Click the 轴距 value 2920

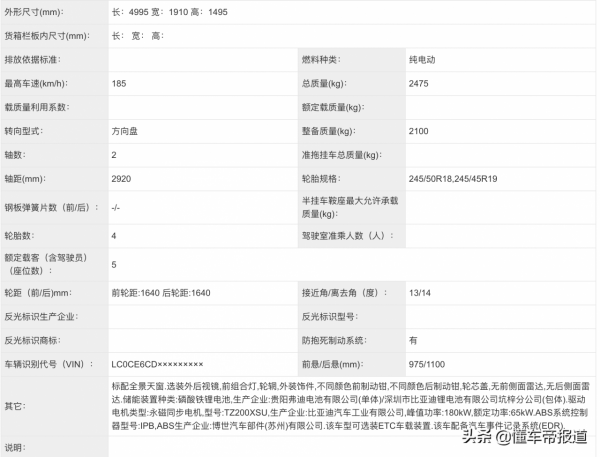click(x=122, y=179)
